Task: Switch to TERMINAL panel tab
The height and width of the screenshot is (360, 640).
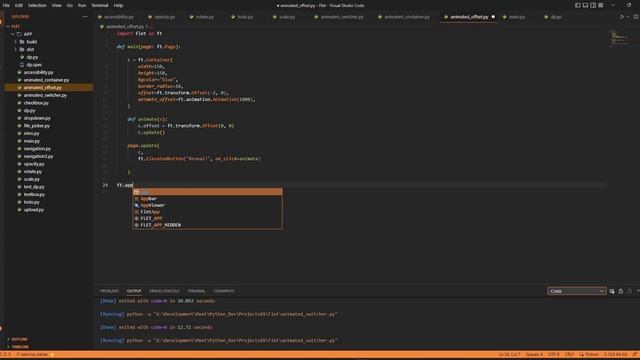Action: pyautogui.click(x=196, y=291)
